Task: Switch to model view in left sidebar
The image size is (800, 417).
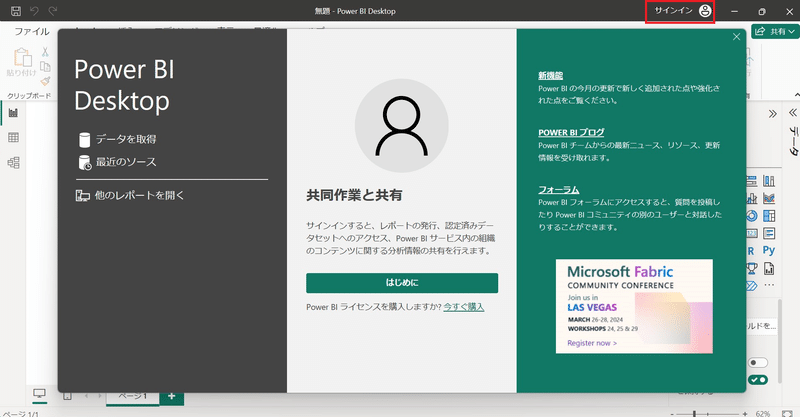Action: click(x=13, y=162)
